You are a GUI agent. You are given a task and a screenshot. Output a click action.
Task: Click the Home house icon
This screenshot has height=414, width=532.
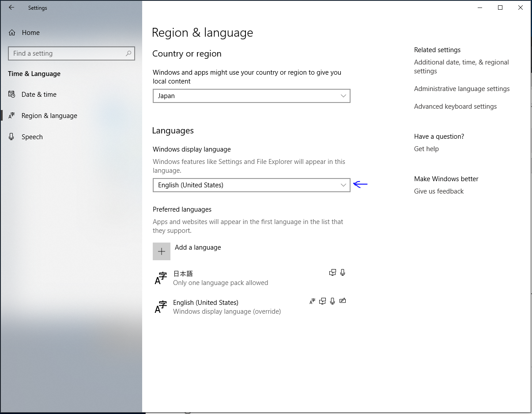(x=12, y=33)
